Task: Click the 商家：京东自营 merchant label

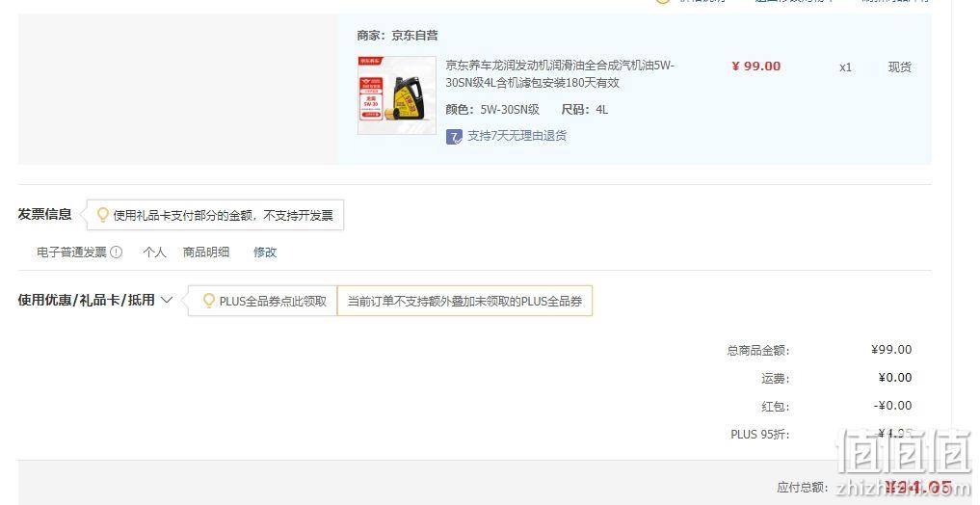Action: [x=398, y=36]
